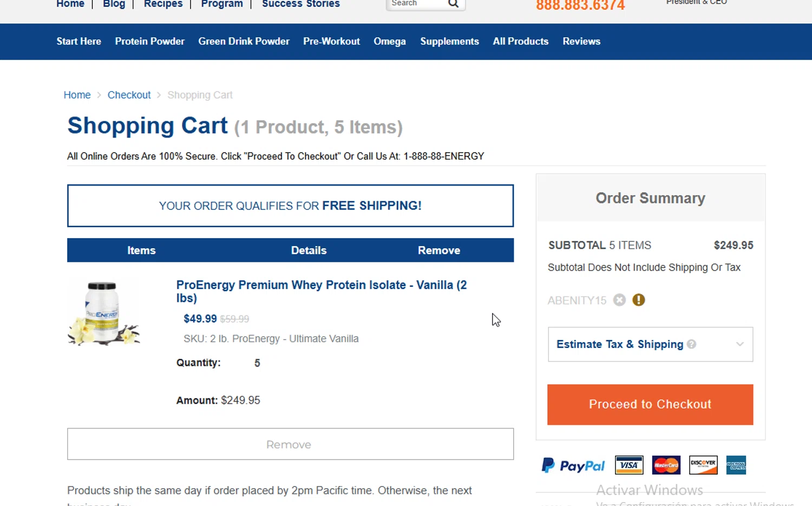Click the Home breadcrumb link
Image resolution: width=812 pixels, height=506 pixels.
tap(77, 95)
